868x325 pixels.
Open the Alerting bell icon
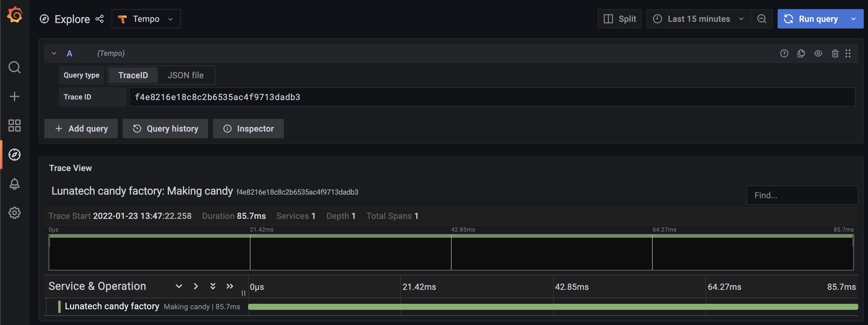pos(15,184)
